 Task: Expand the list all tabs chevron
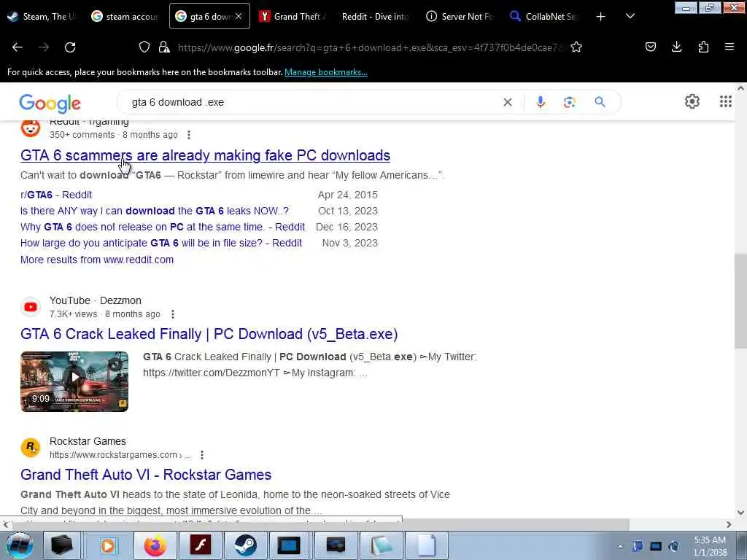[630, 16]
